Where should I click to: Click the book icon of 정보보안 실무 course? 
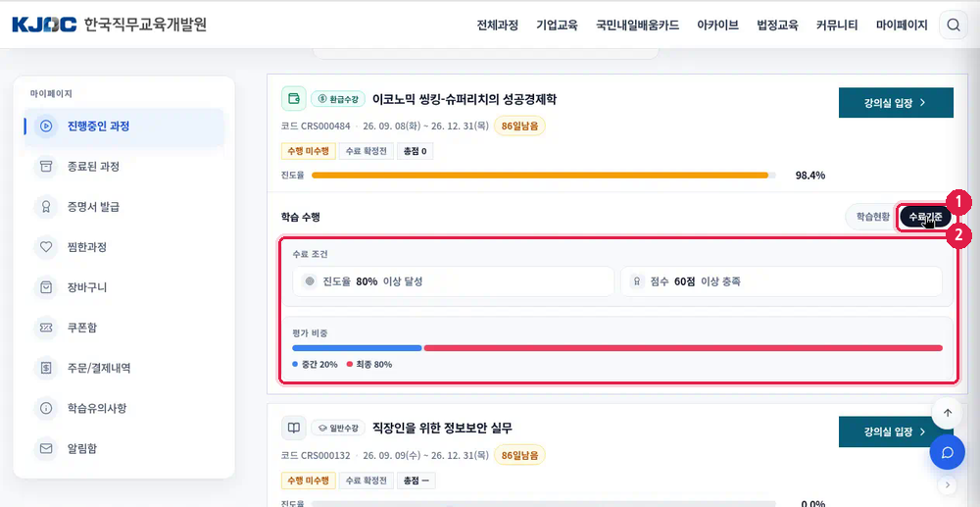294,429
